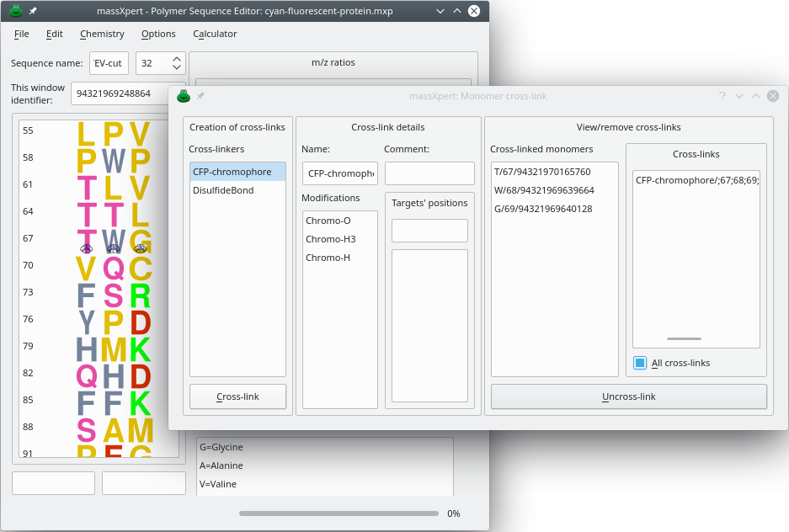Click the help question mark in the dialog title bar
This screenshot has height=532, width=789.
coord(722,96)
